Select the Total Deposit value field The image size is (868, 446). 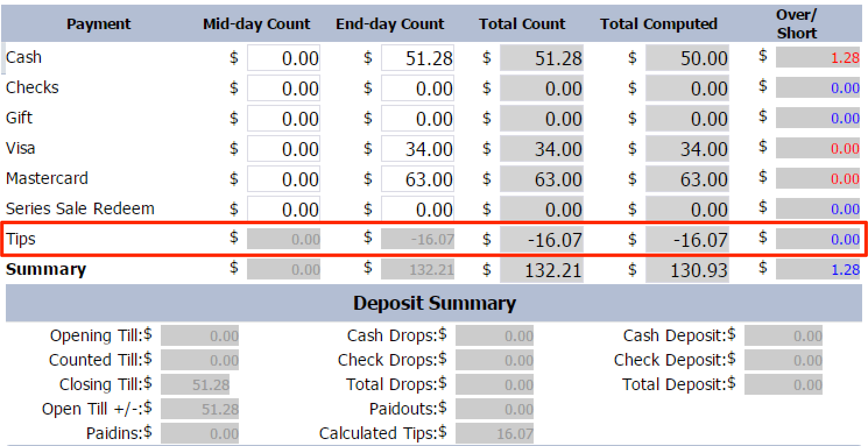784,385
